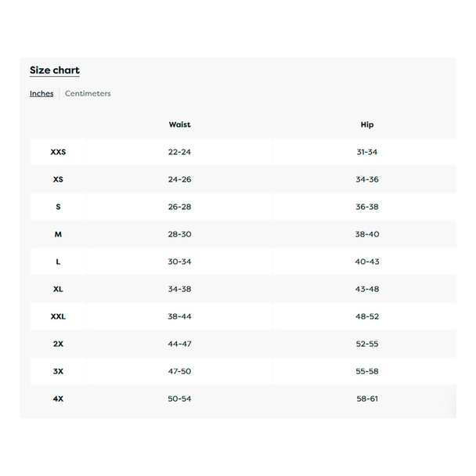Select the 58-61 hip cell for 4X
This screenshot has width=476, height=476.
tap(367, 398)
